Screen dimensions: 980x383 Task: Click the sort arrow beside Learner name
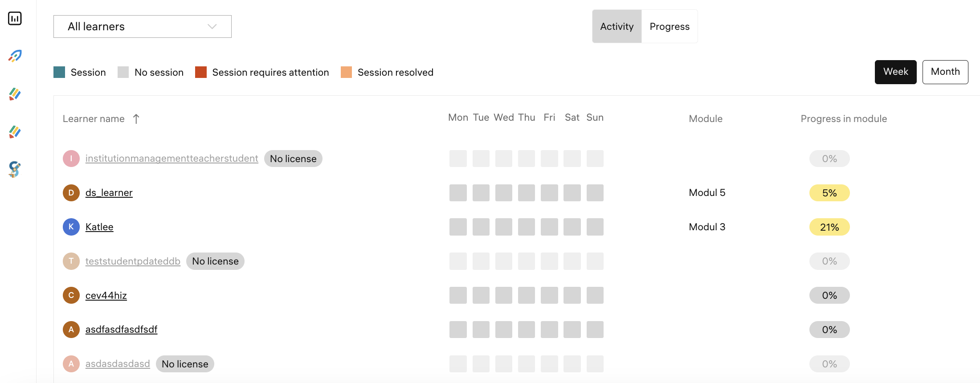136,119
